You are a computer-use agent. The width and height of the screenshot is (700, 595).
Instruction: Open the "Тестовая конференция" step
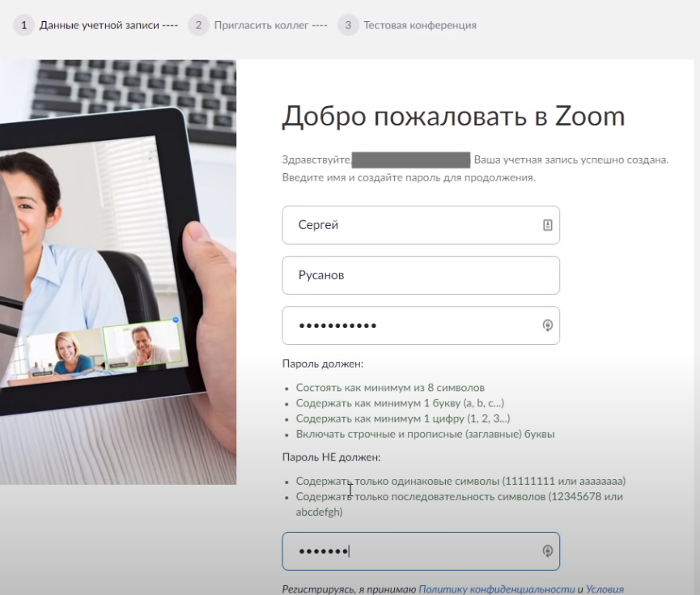point(419,25)
